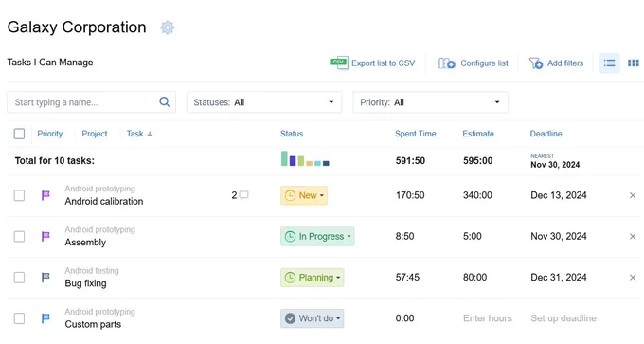Open comments on Android calibration task
Screen dimensions: 644x344
pyautogui.click(x=240, y=195)
